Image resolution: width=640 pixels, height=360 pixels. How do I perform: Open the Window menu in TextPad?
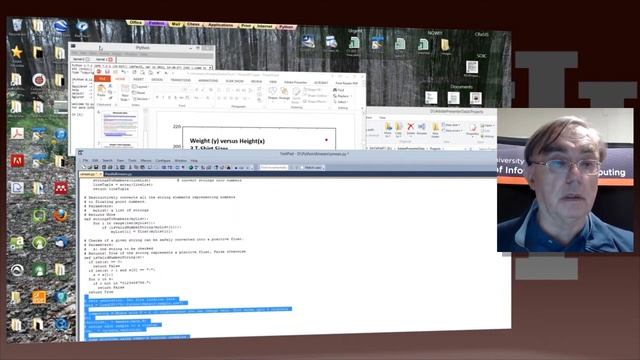pyautogui.click(x=180, y=161)
